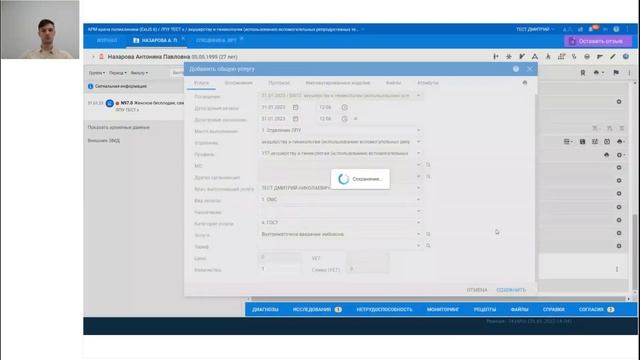The width and height of the screenshot is (640, 360).
Task: Click the help icon in the top blue bar
Action: (616, 29)
